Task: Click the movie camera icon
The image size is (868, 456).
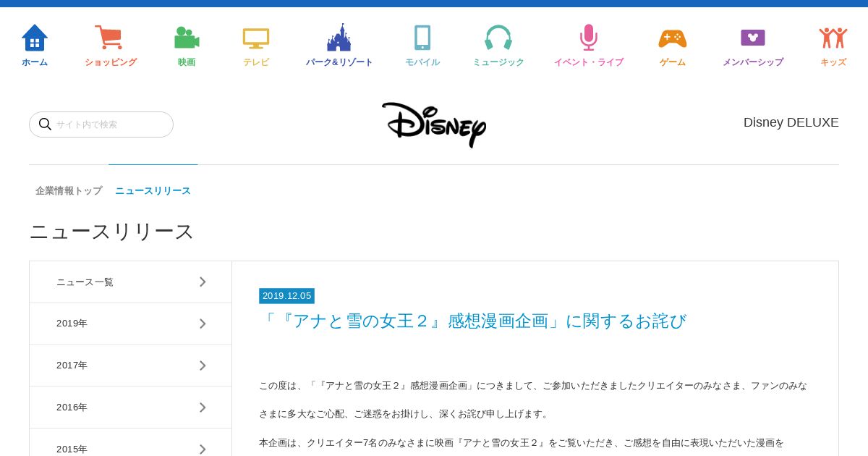Action: pyautogui.click(x=187, y=38)
